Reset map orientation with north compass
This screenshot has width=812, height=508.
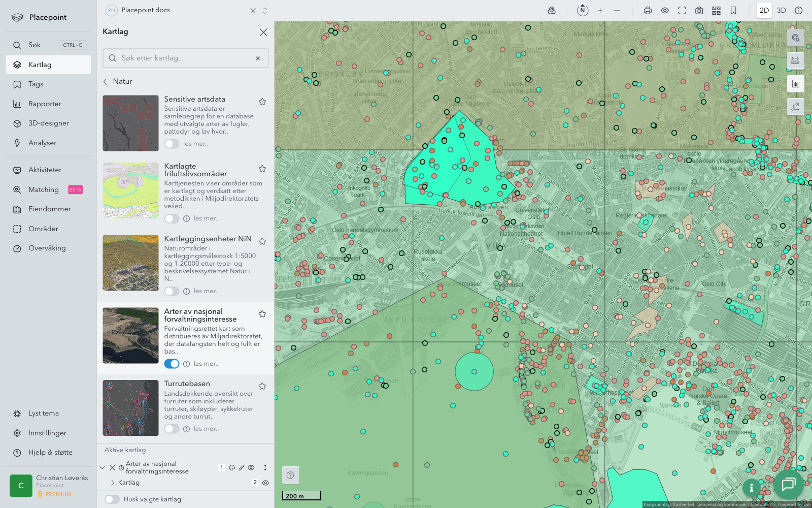point(583,11)
